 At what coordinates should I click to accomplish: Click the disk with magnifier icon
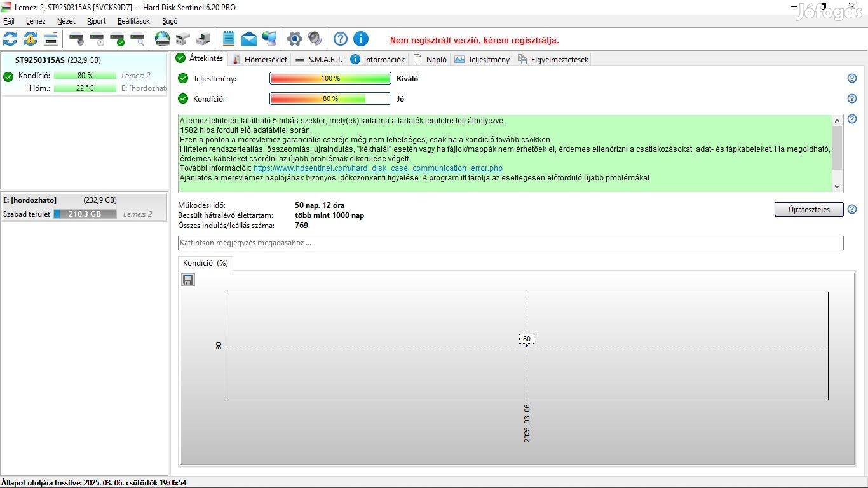pos(137,39)
